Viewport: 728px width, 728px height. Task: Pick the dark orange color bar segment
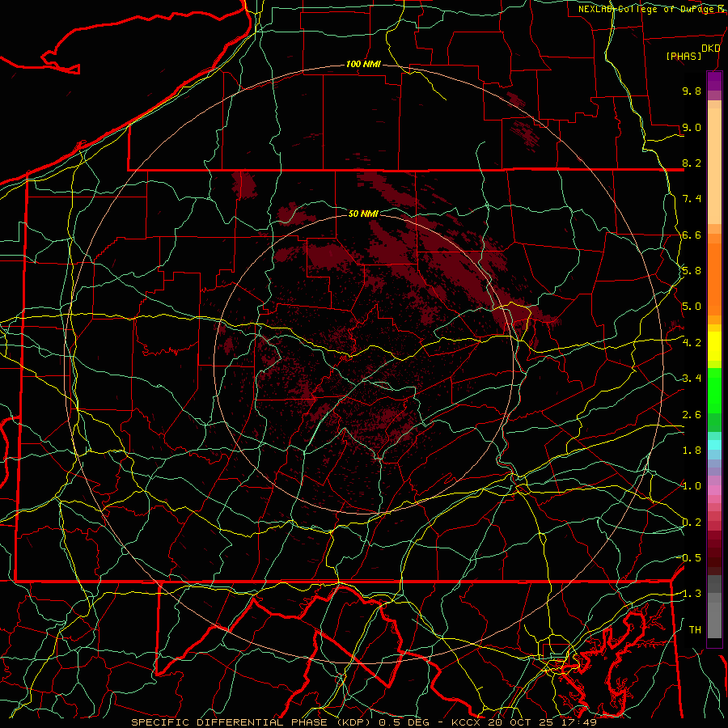(x=714, y=279)
